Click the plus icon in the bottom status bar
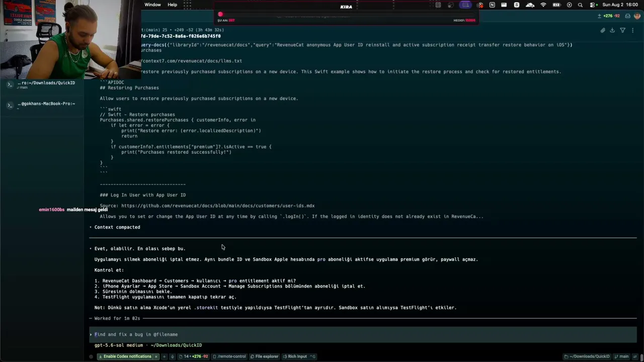Viewport: 644px width, 362px height. (x=164, y=356)
